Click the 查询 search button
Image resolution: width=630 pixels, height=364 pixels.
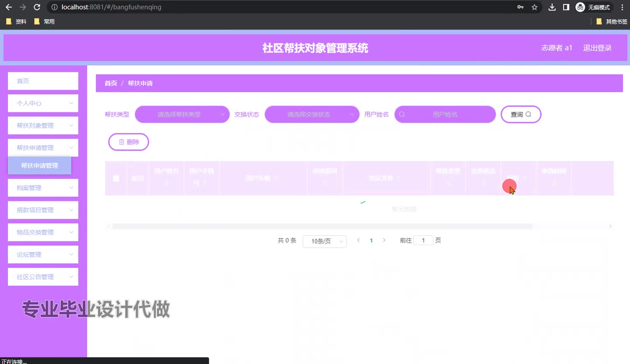(x=521, y=114)
